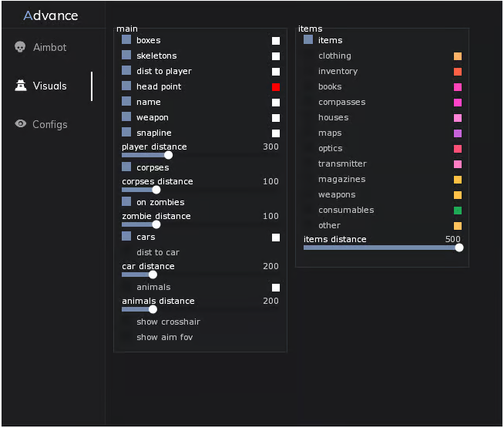Enable the animals checkbox

[x=126, y=287]
